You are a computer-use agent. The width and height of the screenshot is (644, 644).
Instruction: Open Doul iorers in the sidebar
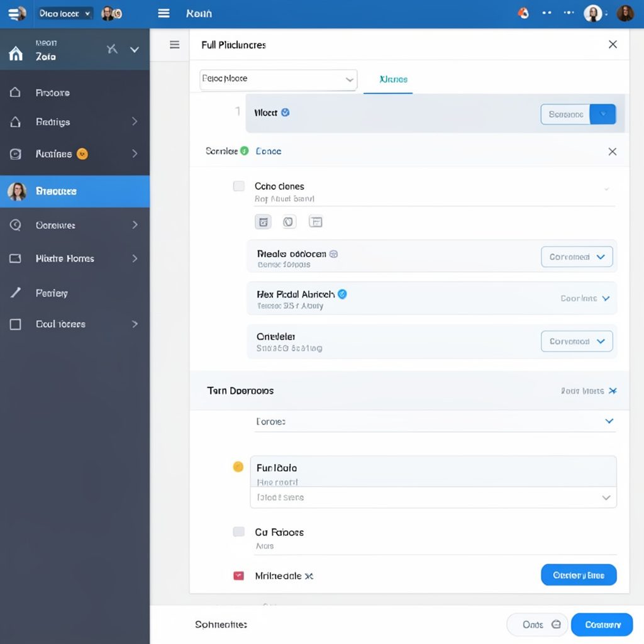(x=75, y=324)
